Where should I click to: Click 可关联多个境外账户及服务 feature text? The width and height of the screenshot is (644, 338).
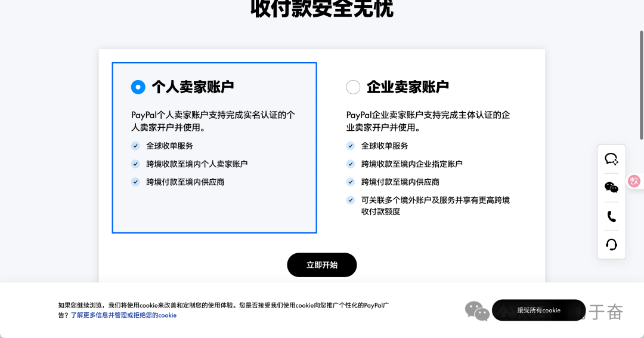click(435, 205)
